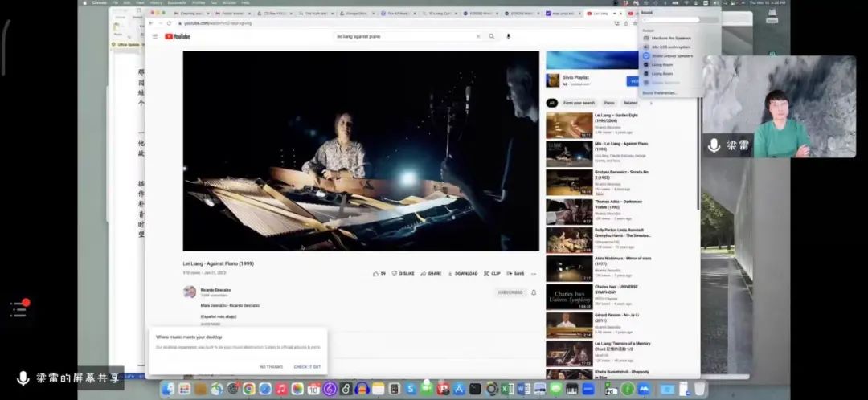The height and width of the screenshot is (400, 868).
Task: Click 'No Thanks' on the music popup
Action: [x=271, y=366]
